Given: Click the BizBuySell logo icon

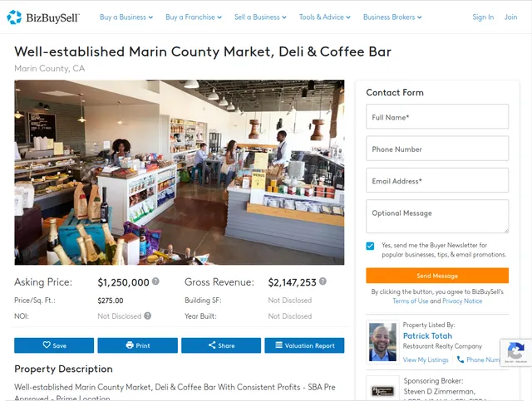Looking at the screenshot, I should pyautogui.click(x=14, y=17).
